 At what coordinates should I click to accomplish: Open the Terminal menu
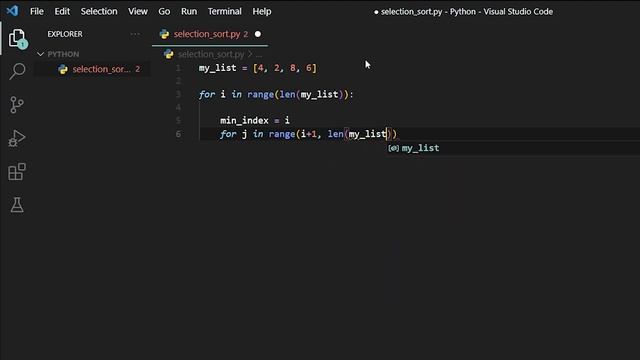click(x=224, y=11)
